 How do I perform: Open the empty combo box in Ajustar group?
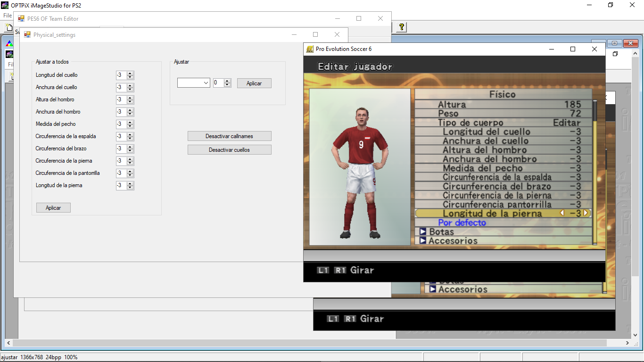click(194, 83)
